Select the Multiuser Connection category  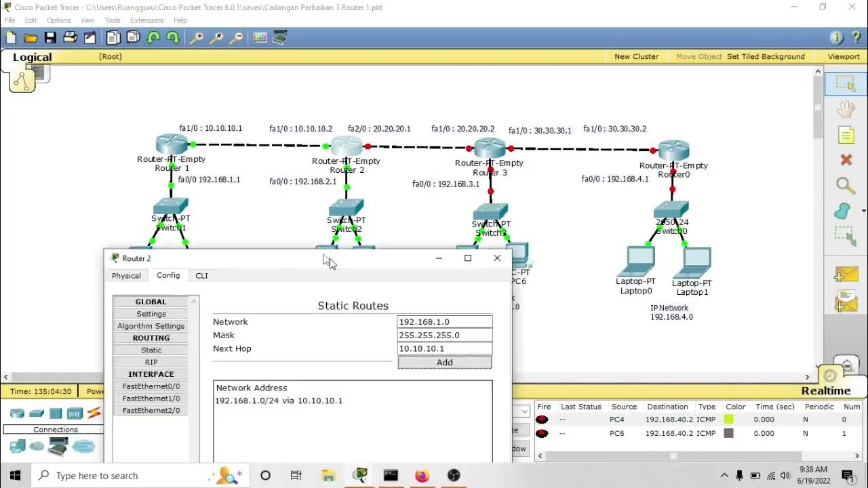pyautogui.click(x=84, y=446)
